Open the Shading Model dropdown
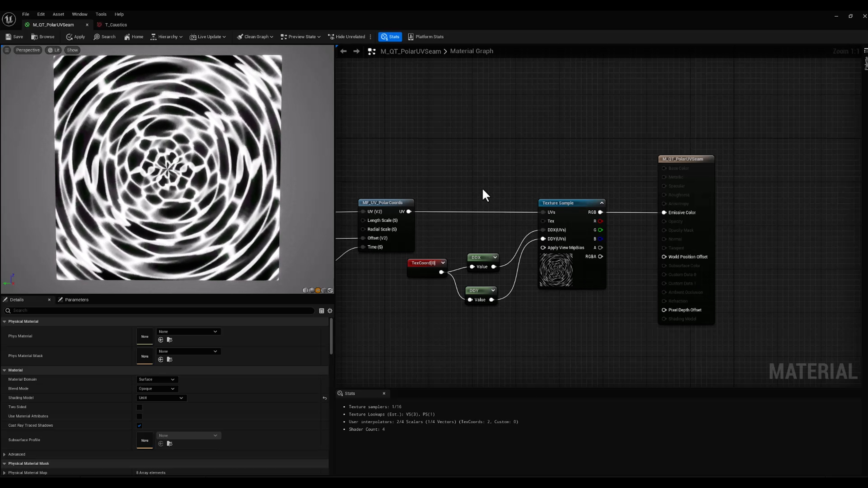Image resolution: width=868 pixels, height=488 pixels. tap(161, 398)
